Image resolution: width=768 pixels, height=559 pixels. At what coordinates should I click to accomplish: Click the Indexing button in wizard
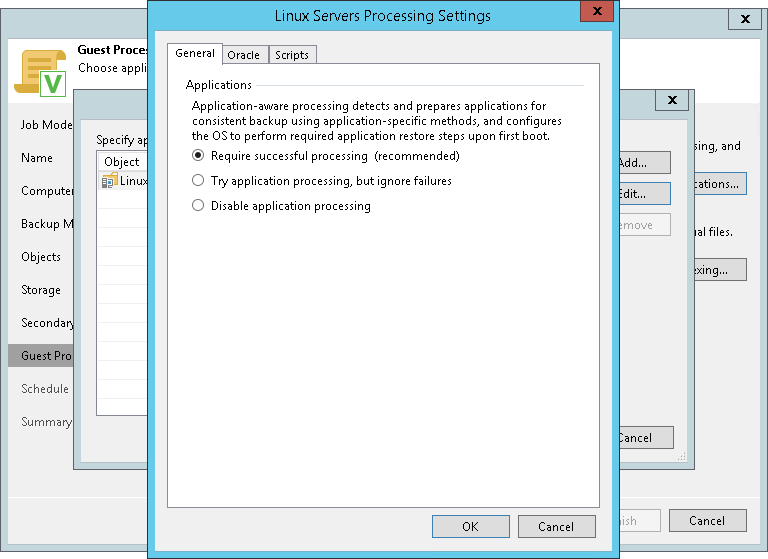tap(720, 270)
